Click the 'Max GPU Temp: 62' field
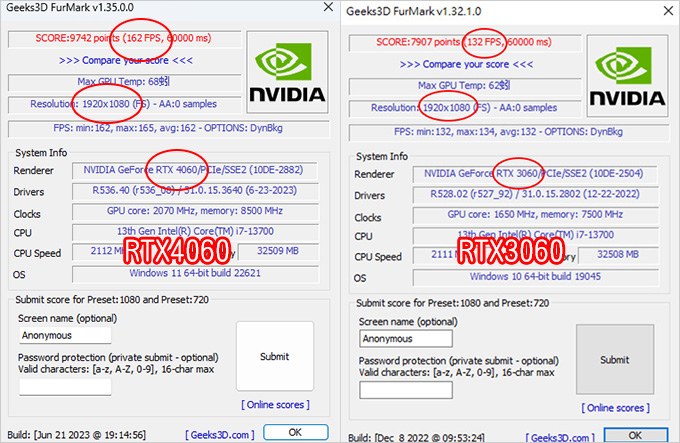Image resolution: width=680 pixels, height=443 pixels. click(465, 85)
